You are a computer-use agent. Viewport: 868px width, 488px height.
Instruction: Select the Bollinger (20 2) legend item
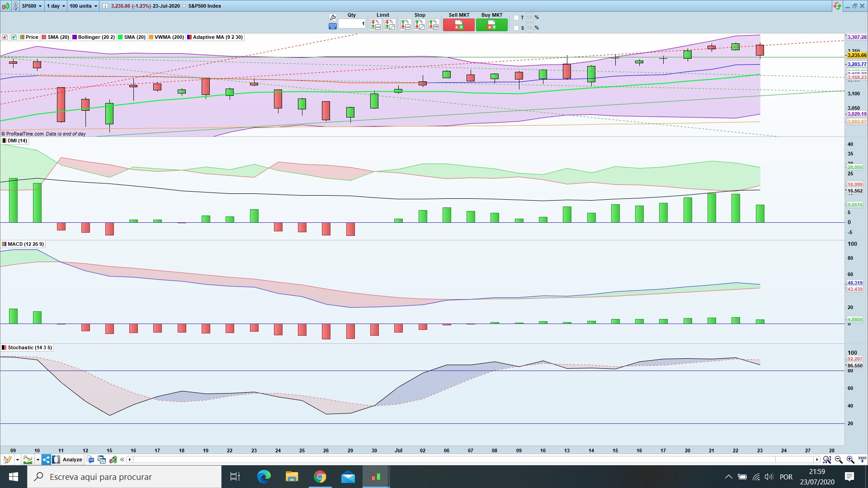click(96, 37)
